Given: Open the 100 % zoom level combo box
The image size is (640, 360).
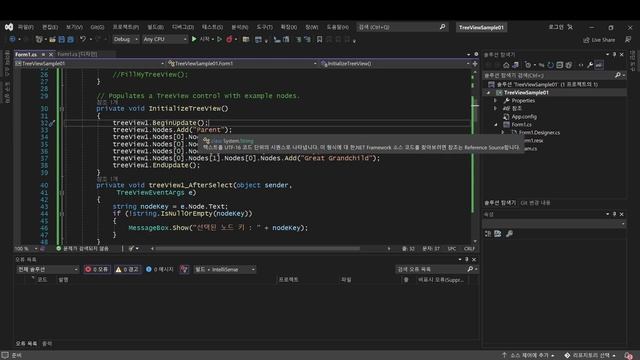Looking at the screenshot, I should [x=26, y=249].
